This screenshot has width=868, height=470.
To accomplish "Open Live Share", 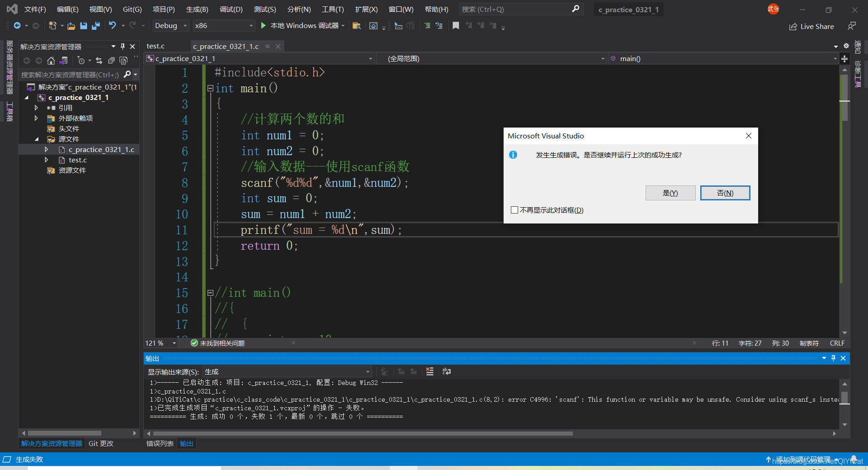I will click(x=811, y=27).
